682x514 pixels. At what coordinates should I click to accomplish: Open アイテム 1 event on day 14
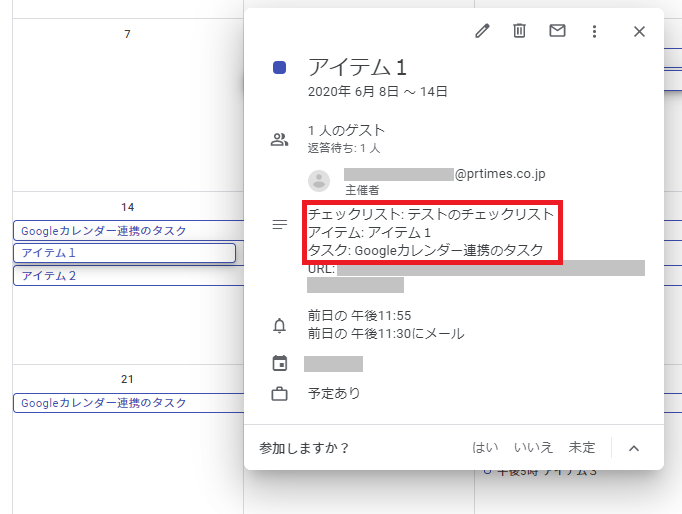click(x=124, y=253)
